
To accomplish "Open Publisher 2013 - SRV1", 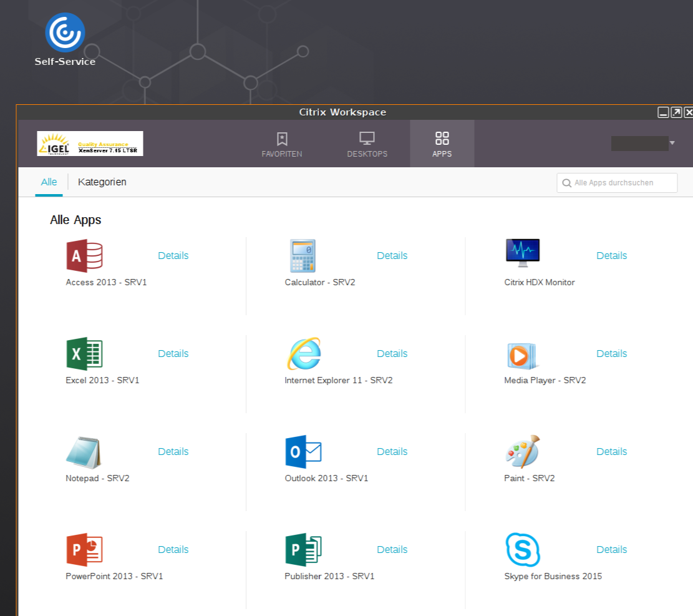I will (304, 549).
